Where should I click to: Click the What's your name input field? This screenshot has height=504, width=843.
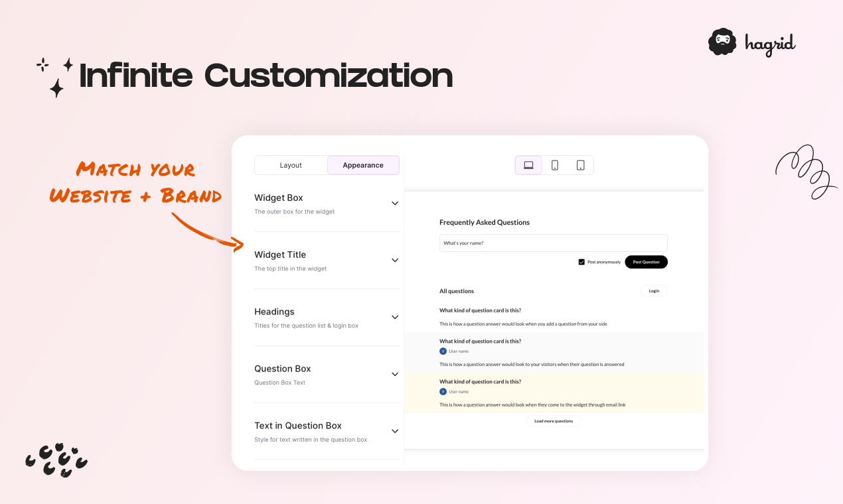(554, 243)
